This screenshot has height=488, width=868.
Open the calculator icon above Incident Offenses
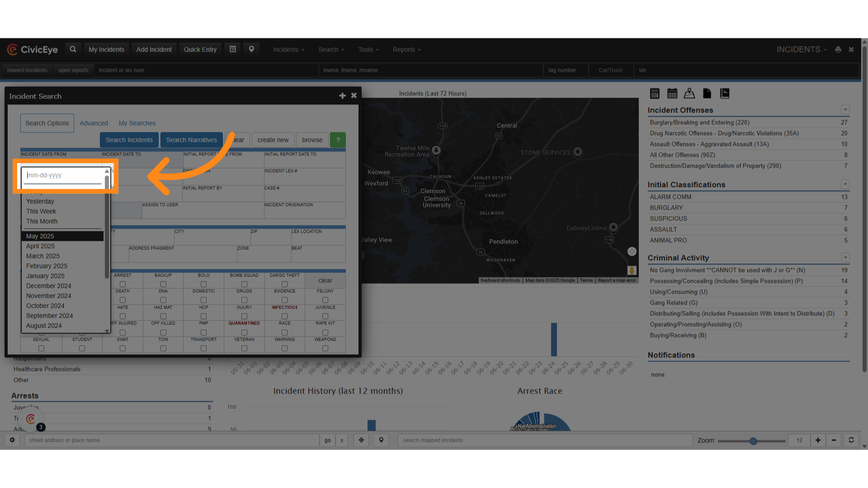tap(655, 94)
